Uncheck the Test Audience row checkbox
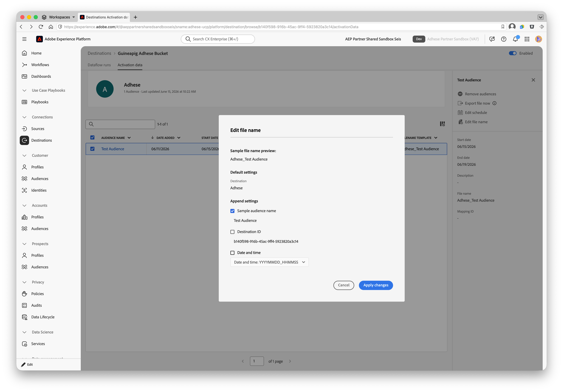Viewport: 563px width, 392px height. 92,149
